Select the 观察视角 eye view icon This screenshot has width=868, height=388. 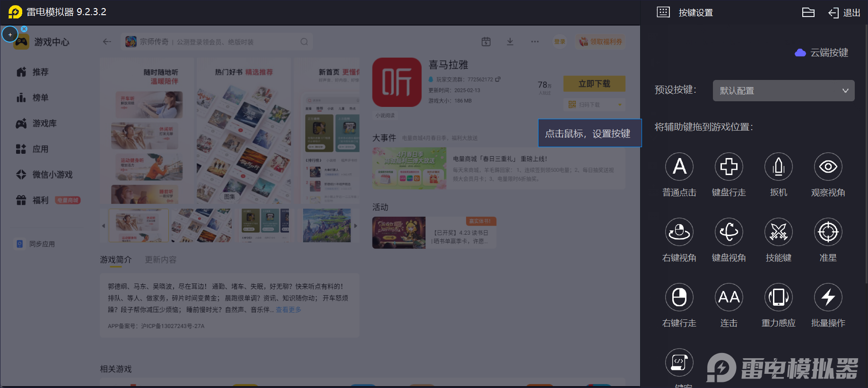(828, 167)
